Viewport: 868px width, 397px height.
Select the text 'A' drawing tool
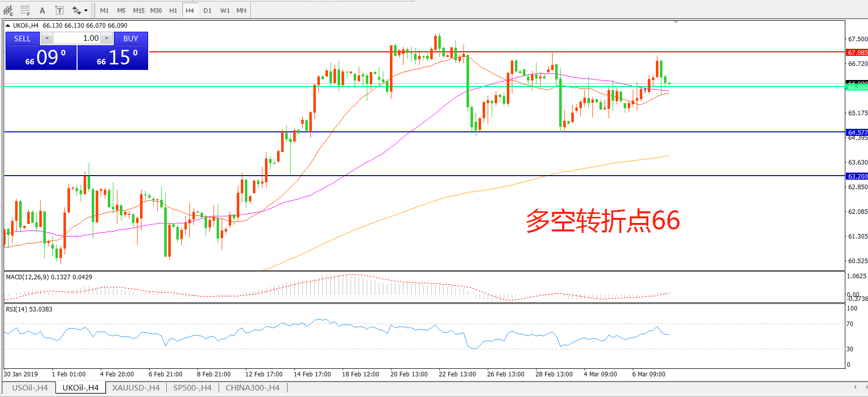[42, 10]
